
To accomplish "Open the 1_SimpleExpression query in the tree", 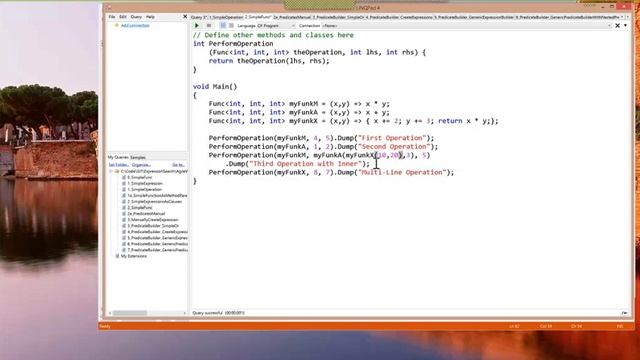I will click(144, 184).
